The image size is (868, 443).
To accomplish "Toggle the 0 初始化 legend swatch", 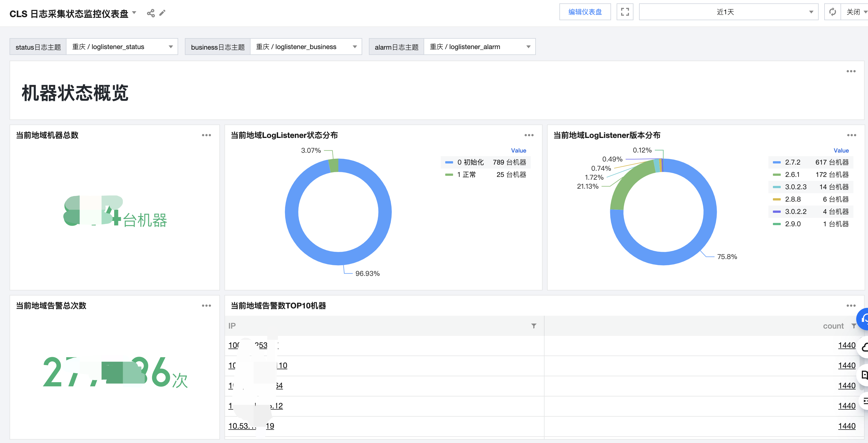I will [449, 163].
